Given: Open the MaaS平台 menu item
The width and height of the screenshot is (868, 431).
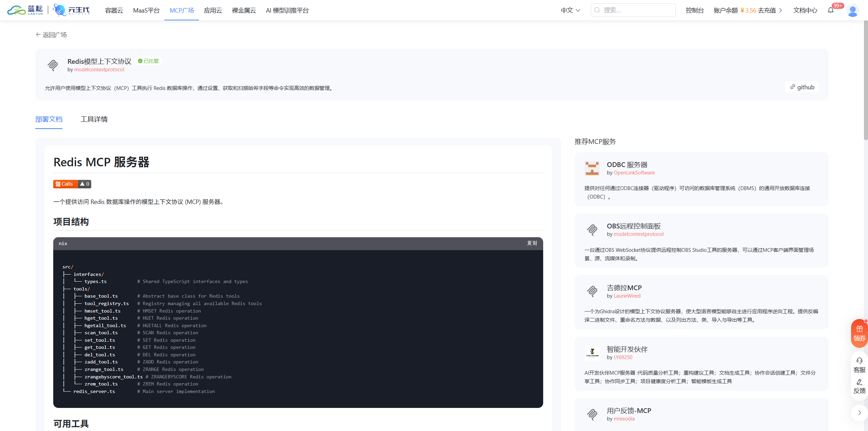Looking at the screenshot, I should coord(146,10).
